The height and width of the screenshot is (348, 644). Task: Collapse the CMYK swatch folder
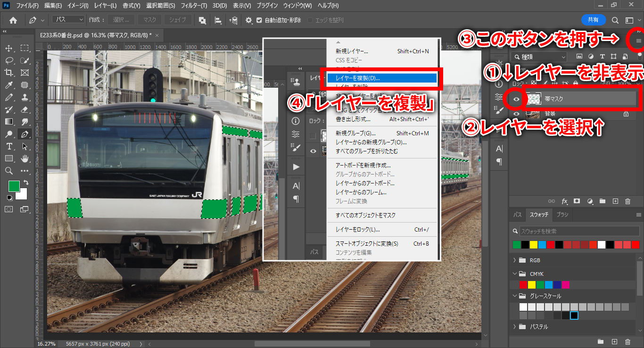tap(514, 273)
